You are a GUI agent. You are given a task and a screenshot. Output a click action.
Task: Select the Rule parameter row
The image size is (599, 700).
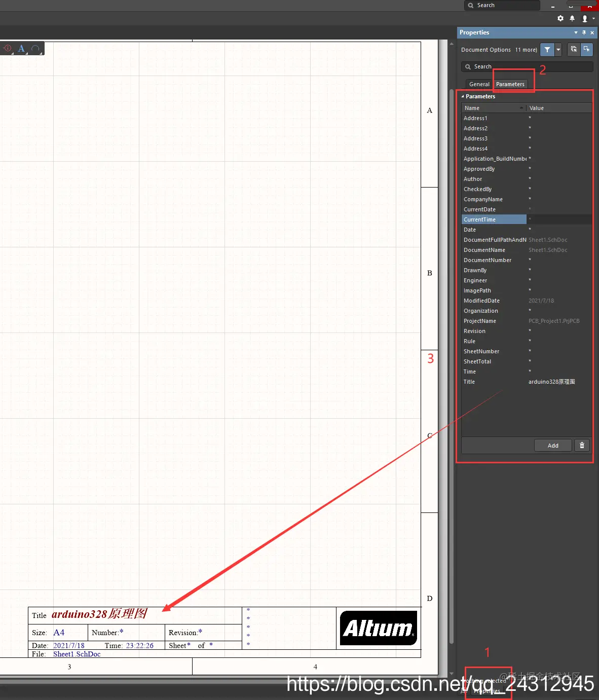click(527, 341)
